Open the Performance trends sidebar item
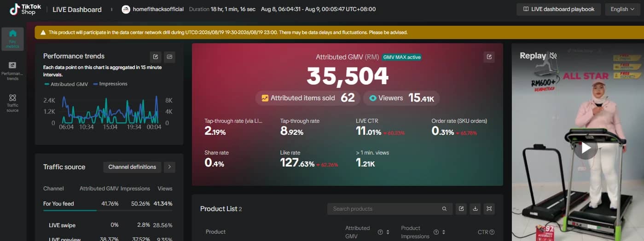Image resolution: width=644 pixels, height=241 pixels. click(x=12, y=71)
